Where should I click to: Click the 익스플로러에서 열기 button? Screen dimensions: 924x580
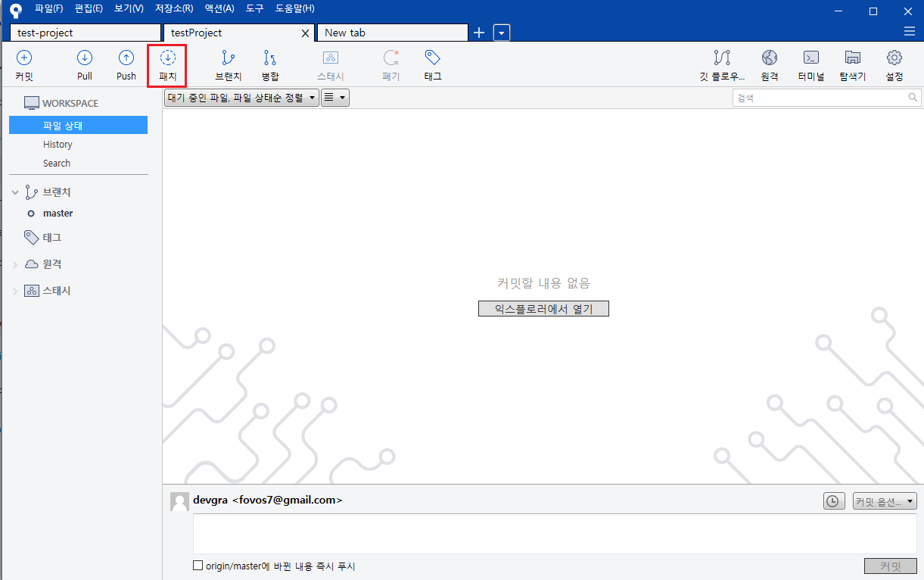tap(543, 308)
